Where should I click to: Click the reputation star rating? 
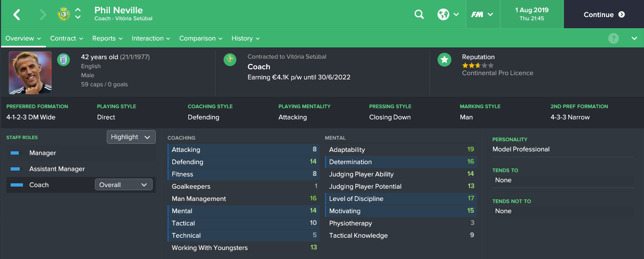point(478,65)
